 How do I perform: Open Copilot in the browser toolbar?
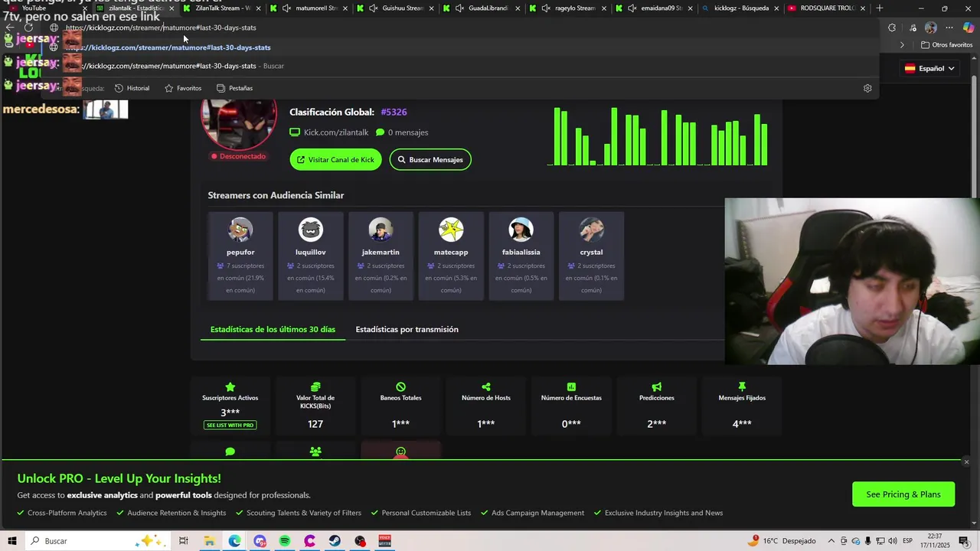tap(968, 28)
